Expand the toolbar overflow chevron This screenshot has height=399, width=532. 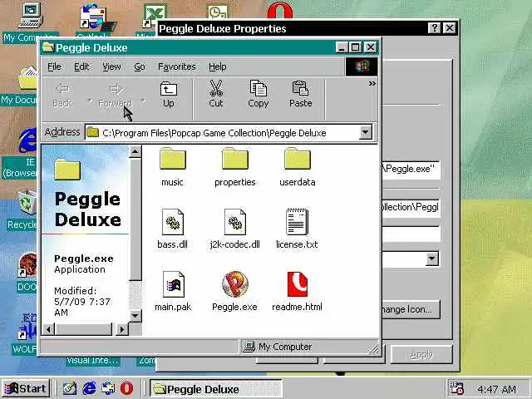tap(372, 83)
